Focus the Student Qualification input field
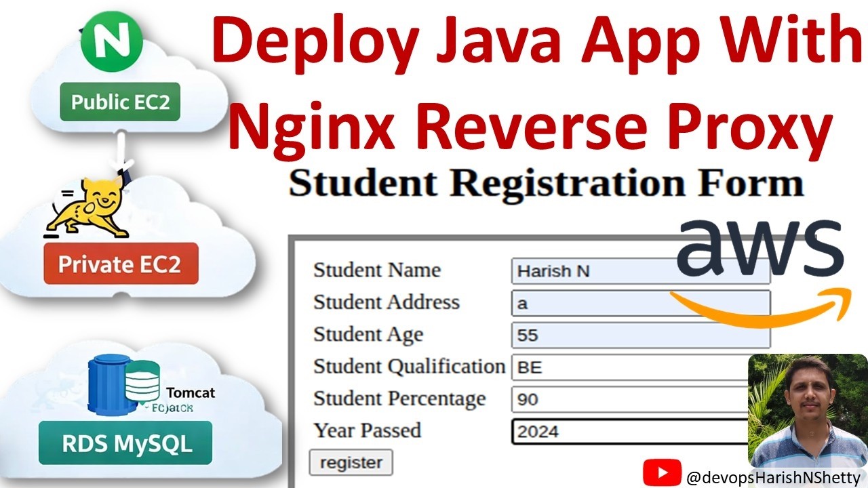This screenshot has height=488, width=868. pyautogui.click(x=630, y=367)
